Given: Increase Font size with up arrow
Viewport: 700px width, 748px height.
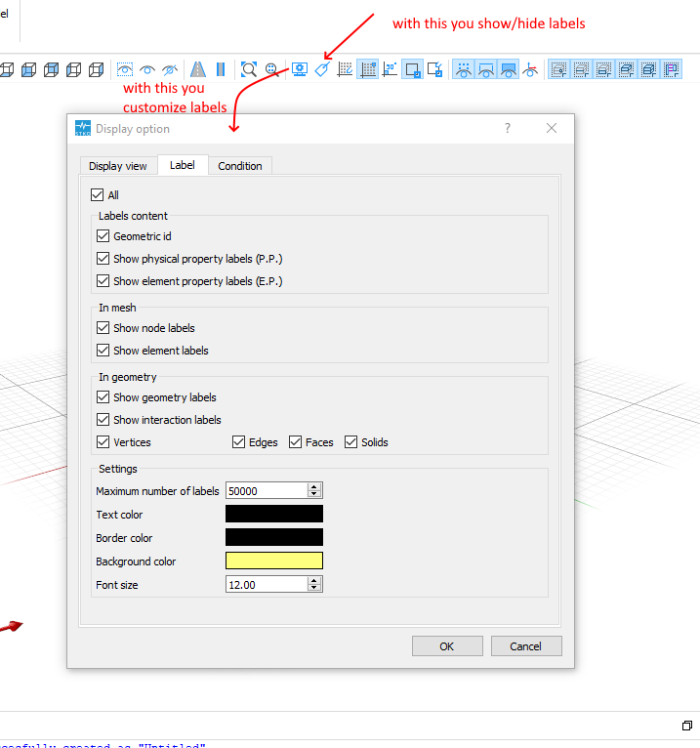Looking at the screenshot, I should 313,581.
